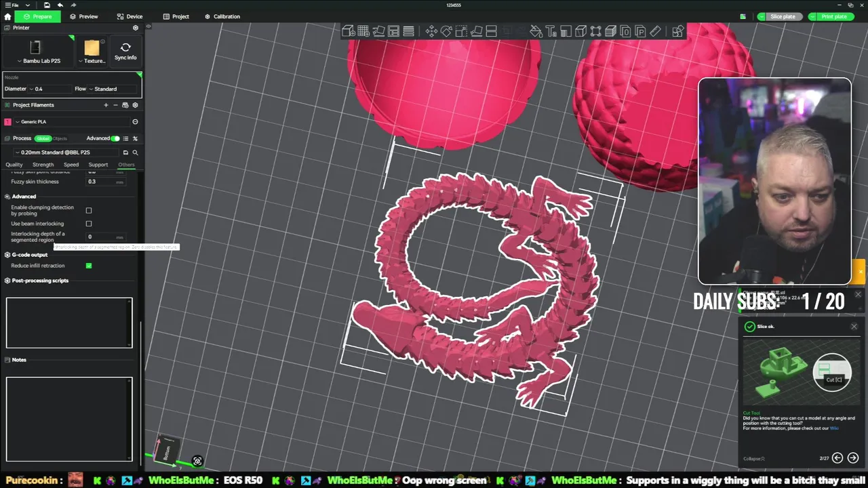This screenshot has width=868, height=488.
Task: Show next tip with right arrow
Action: (x=852, y=458)
